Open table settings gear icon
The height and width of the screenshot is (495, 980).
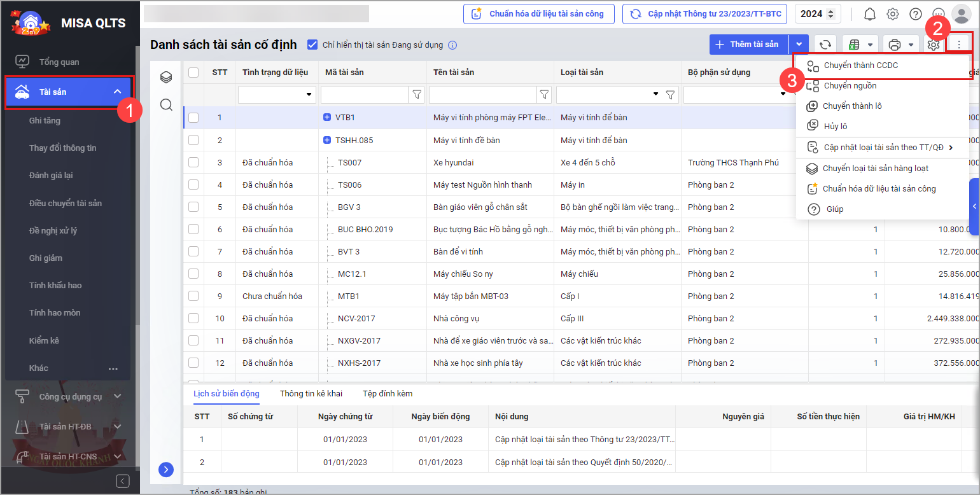coord(934,45)
